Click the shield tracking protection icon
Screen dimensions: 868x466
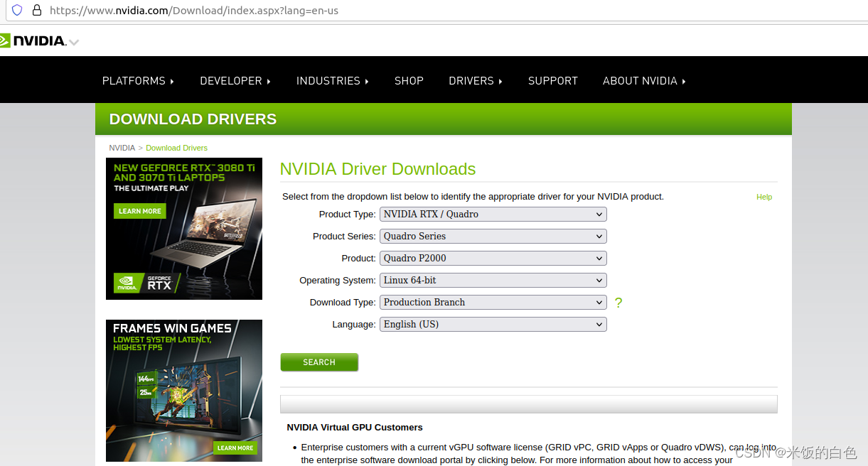click(17, 11)
